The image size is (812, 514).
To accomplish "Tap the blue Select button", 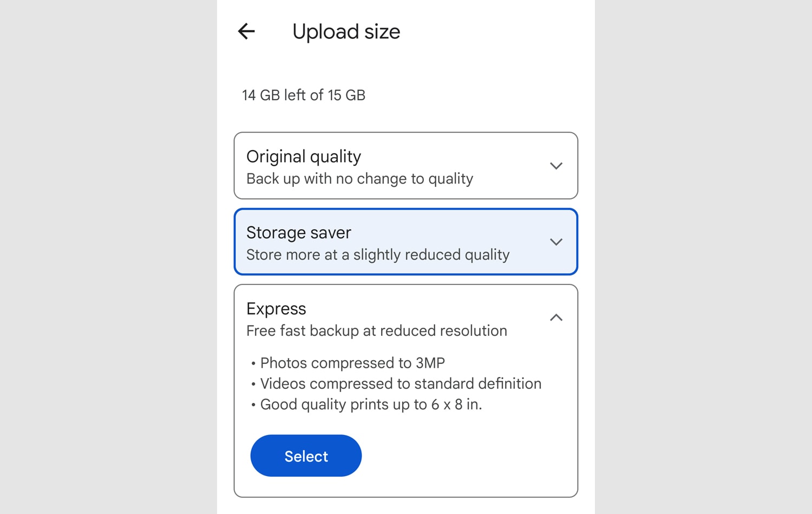I will pyautogui.click(x=306, y=456).
